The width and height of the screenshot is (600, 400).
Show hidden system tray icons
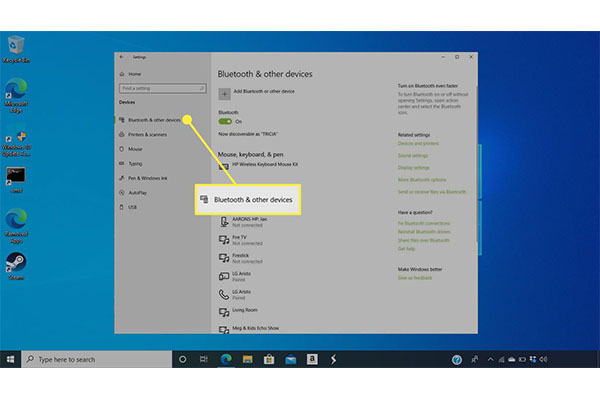(491, 359)
